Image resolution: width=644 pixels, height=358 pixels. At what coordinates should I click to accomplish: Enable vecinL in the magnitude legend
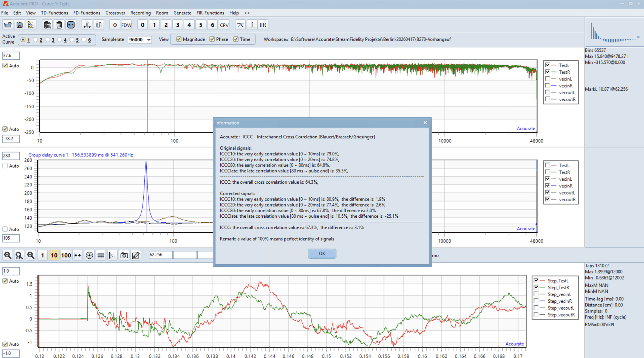click(x=547, y=79)
